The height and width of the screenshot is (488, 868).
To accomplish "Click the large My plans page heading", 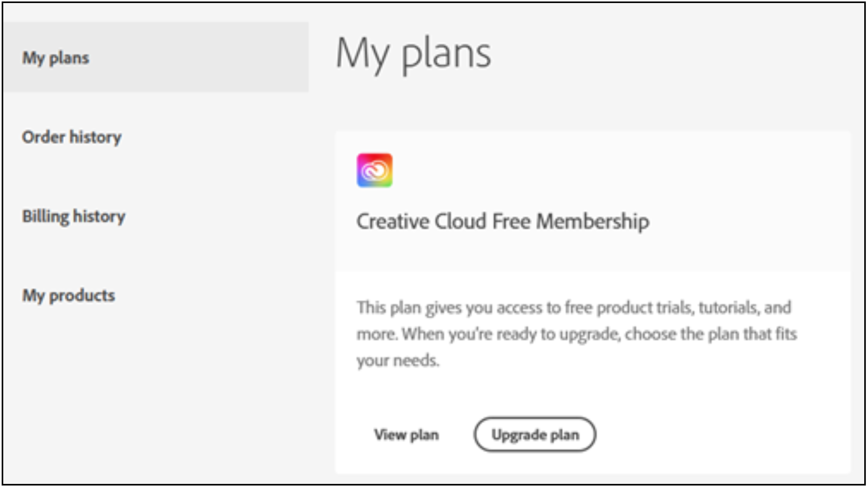I will pos(413,54).
